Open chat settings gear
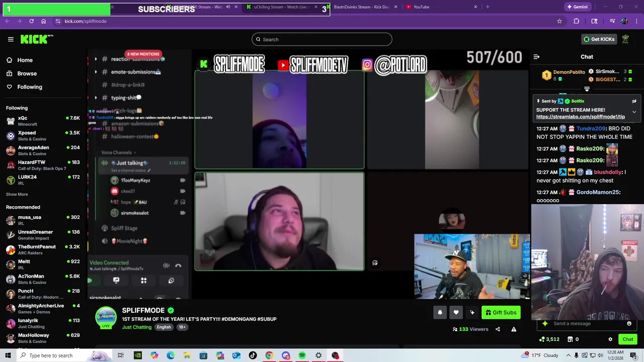 click(610, 339)
